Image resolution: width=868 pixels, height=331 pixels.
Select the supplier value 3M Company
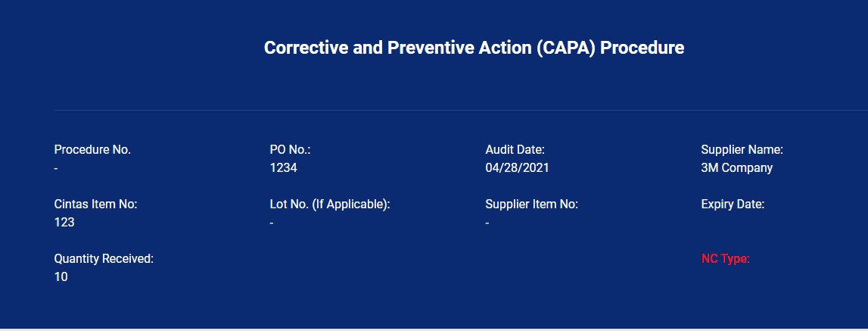pyautogui.click(x=736, y=168)
